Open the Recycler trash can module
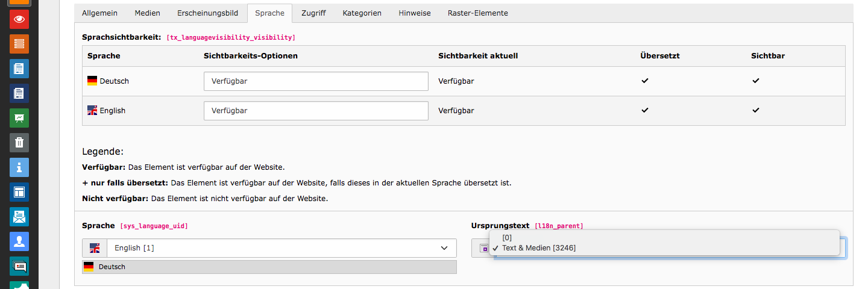868x289 pixels. [x=19, y=142]
